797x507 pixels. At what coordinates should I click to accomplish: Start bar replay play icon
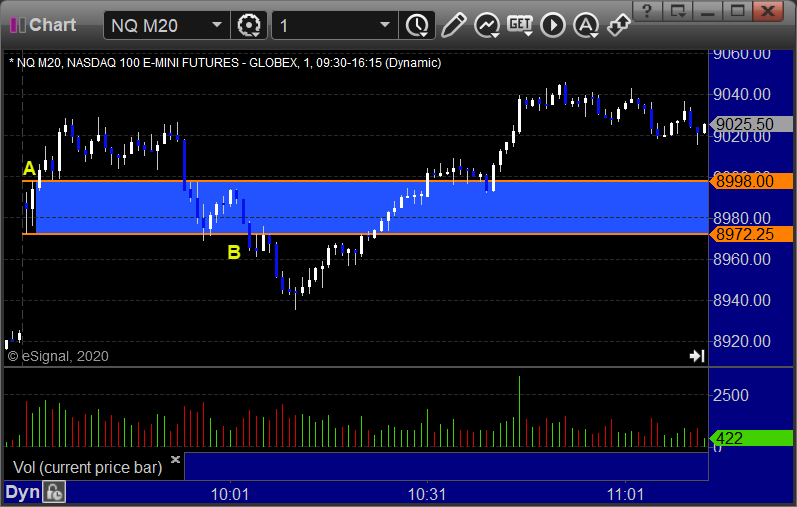pyautogui.click(x=553, y=25)
